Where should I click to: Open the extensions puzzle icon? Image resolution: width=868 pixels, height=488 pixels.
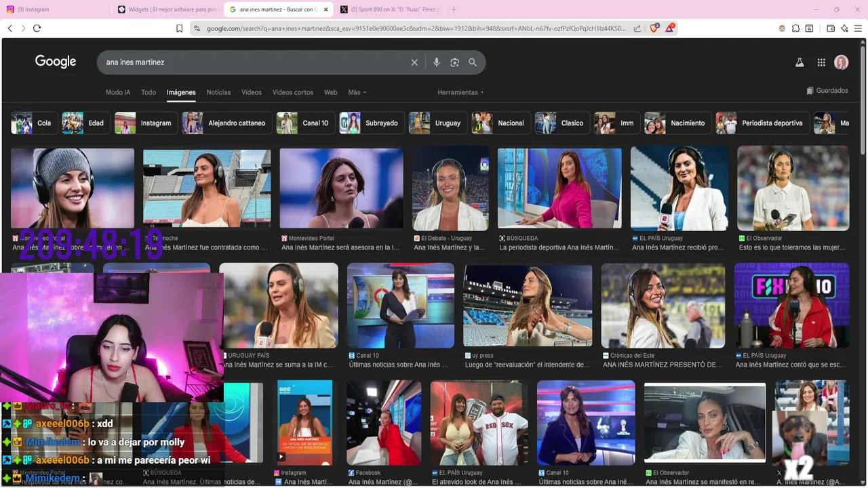pos(795,28)
